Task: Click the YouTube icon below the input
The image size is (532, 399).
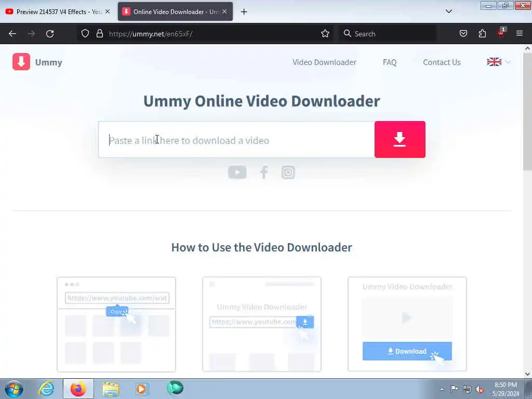Action: (237, 172)
